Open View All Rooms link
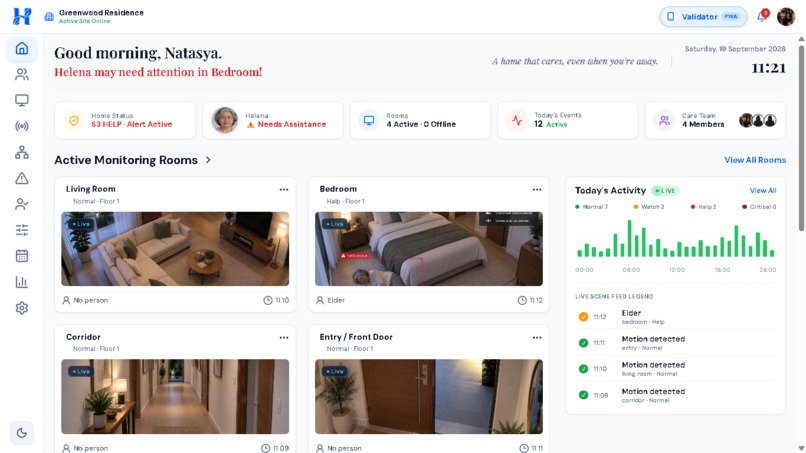Screen dimensions: 806x453 (755, 160)
